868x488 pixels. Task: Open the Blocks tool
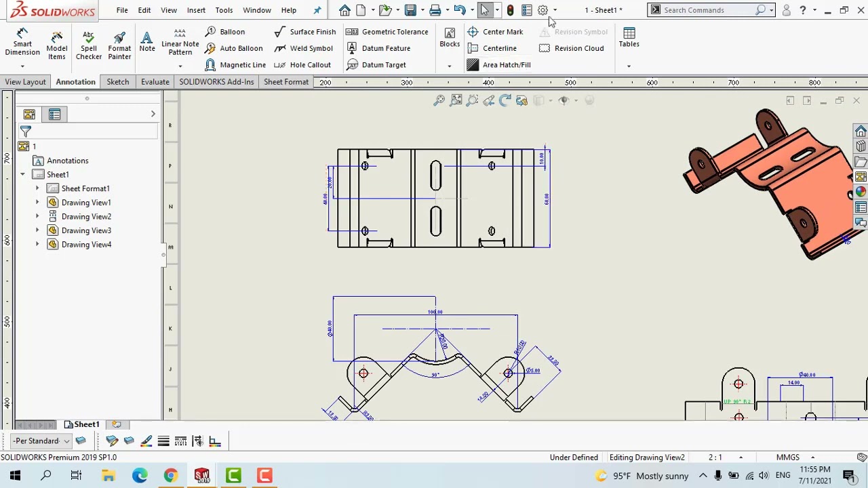450,37
